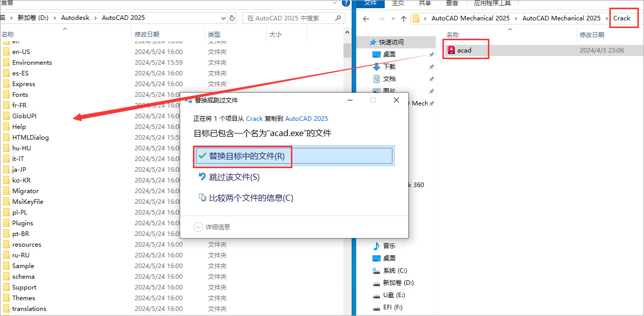Open 文档 in Crack navigation pane

(x=389, y=78)
